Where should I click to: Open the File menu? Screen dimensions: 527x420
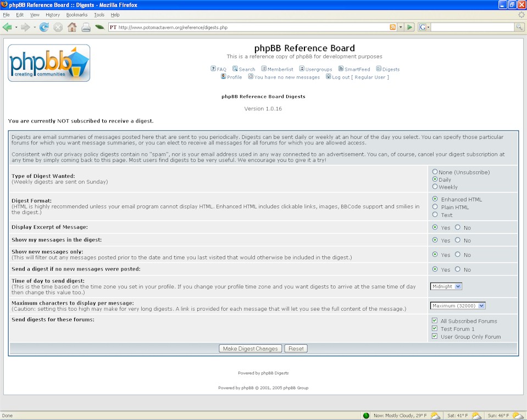click(7, 15)
